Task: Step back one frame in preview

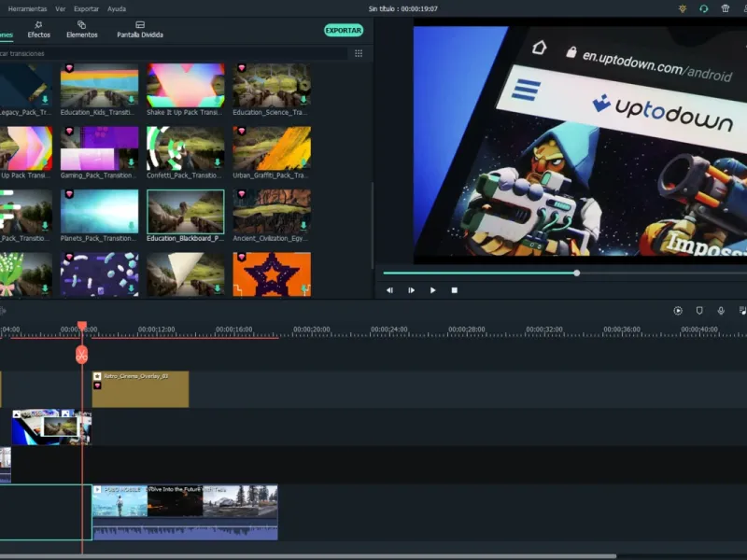Action: (x=389, y=290)
